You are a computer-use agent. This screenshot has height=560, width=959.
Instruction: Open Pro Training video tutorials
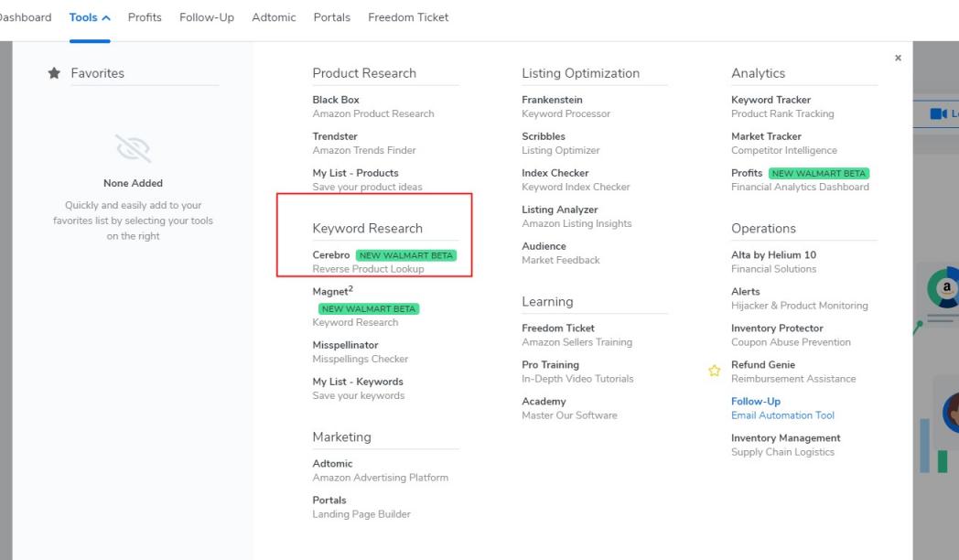(x=550, y=365)
